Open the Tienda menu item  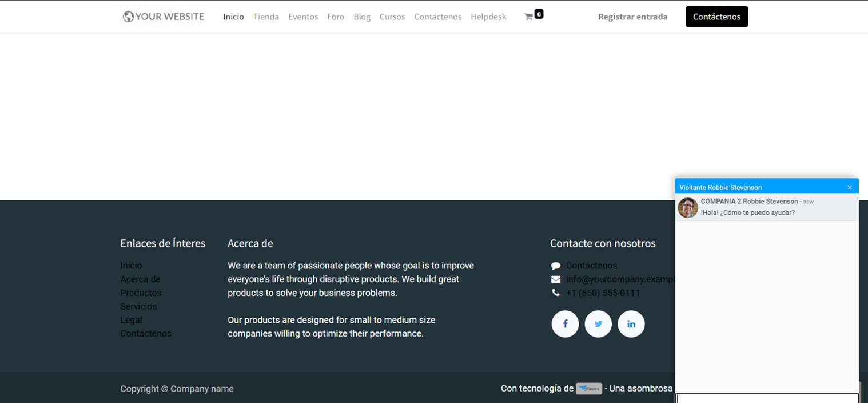[266, 17]
